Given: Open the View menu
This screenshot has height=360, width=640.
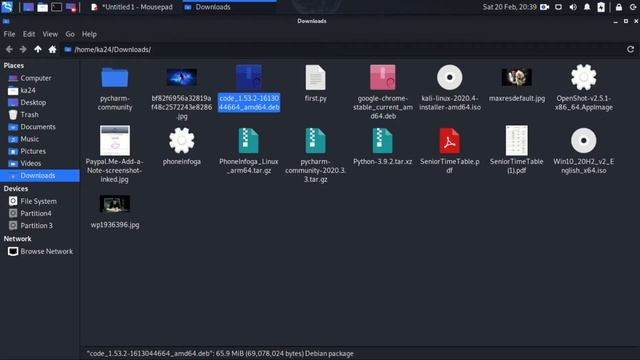Looking at the screenshot, I should tap(50, 34).
